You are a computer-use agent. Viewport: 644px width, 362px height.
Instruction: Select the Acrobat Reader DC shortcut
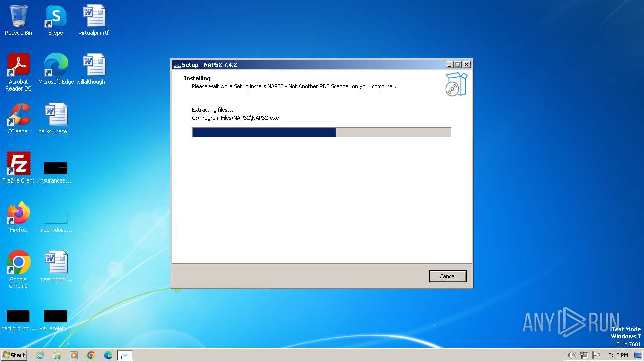pyautogui.click(x=18, y=72)
